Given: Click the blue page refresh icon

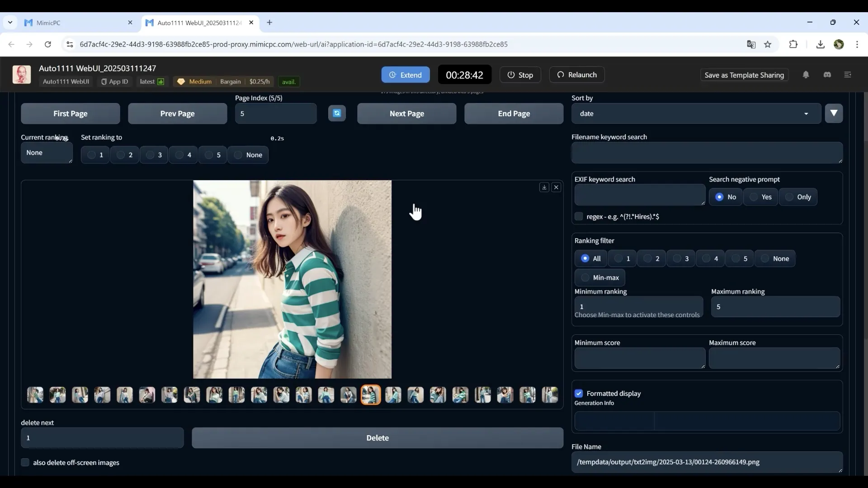Looking at the screenshot, I should 337,113.
